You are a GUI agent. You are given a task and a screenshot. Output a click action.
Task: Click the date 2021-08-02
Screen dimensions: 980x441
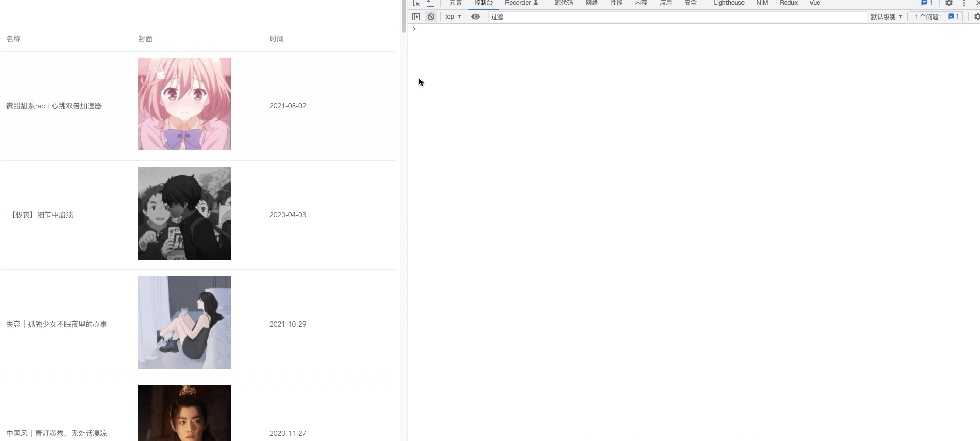pyautogui.click(x=288, y=106)
